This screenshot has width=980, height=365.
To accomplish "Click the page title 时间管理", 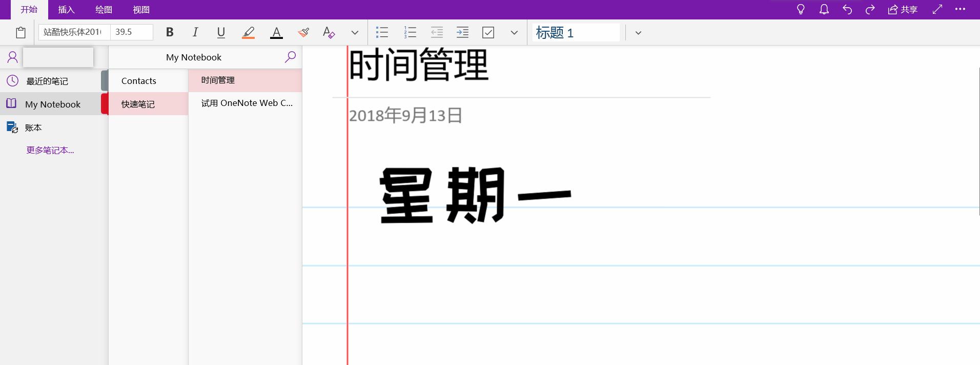I will point(419,65).
